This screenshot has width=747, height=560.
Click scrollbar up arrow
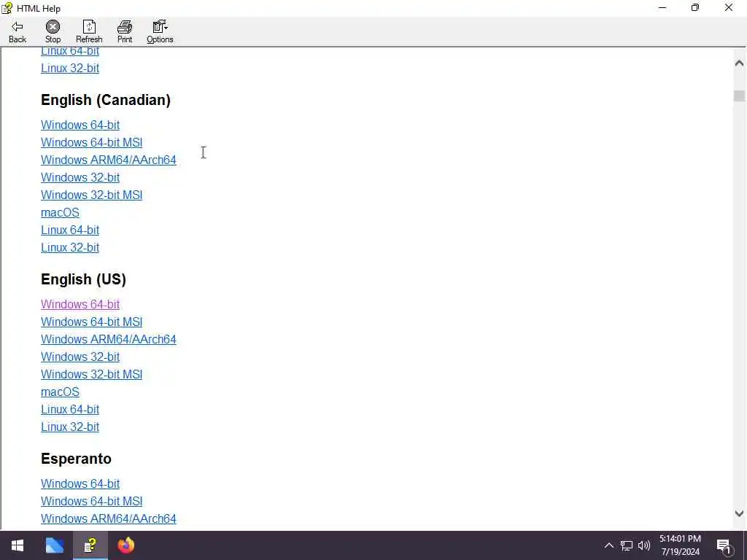click(740, 63)
